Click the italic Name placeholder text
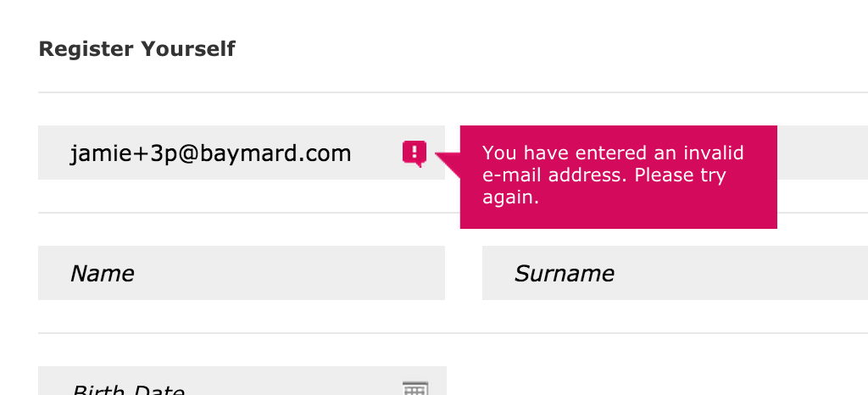The height and width of the screenshot is (395, 868). tap(102, 274)
